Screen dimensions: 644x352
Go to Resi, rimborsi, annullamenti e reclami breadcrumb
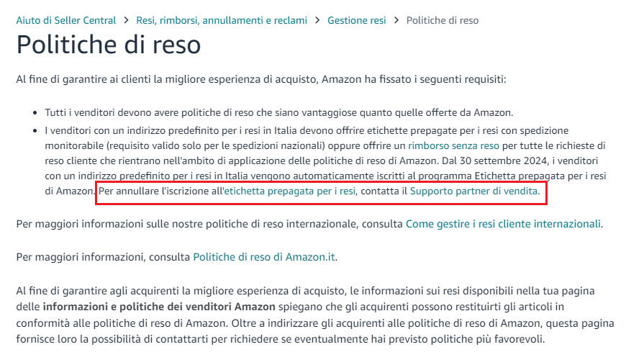(222, 20)
